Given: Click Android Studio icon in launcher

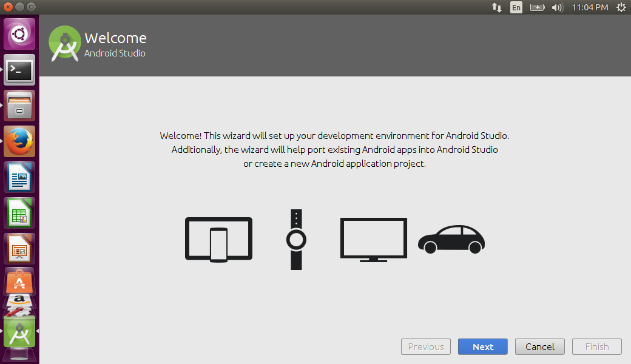Looking at the screenshot, I should [x=19, y=331].
